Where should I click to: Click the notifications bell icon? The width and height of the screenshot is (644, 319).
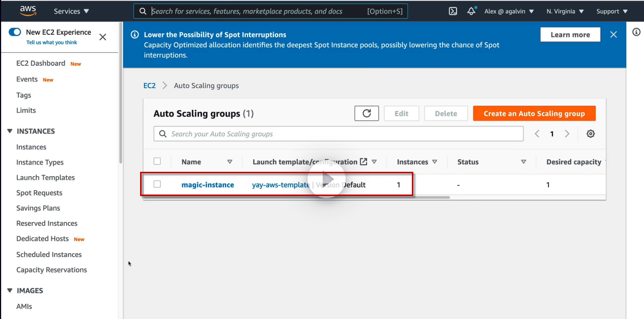(x=471, y=11)
